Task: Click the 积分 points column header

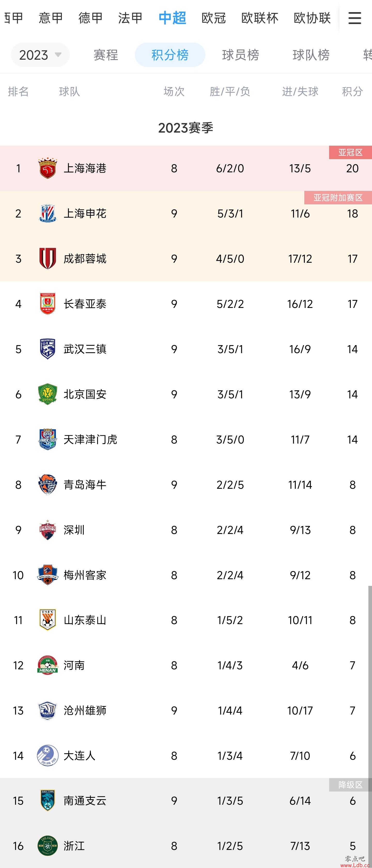Action: coord(352,91)
